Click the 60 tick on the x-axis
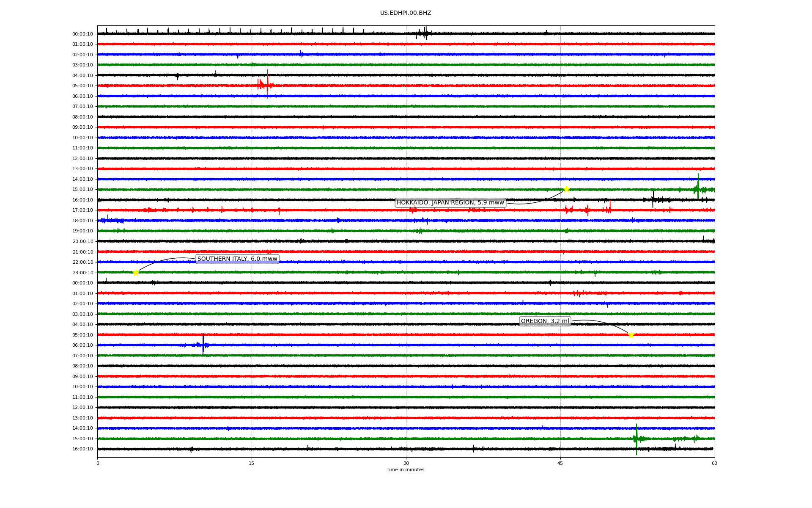Screen dimensions: 812x508 (x=714, y=463)
